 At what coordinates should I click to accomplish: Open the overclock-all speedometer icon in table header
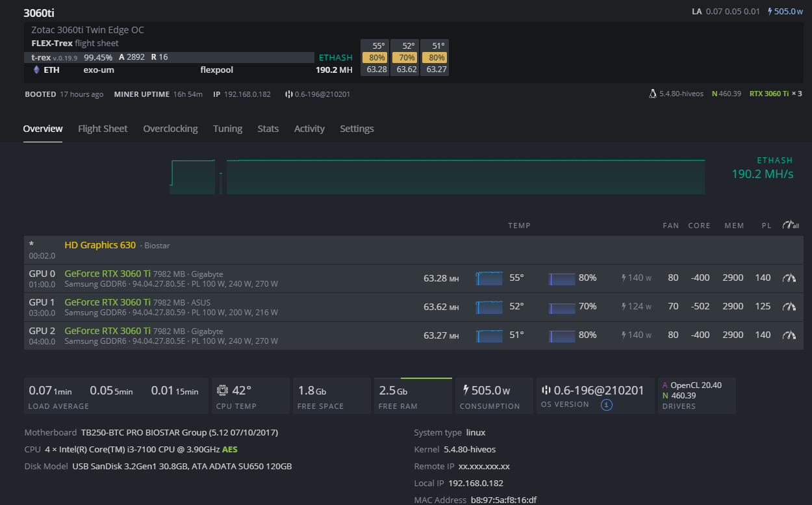tap(790, 226)
